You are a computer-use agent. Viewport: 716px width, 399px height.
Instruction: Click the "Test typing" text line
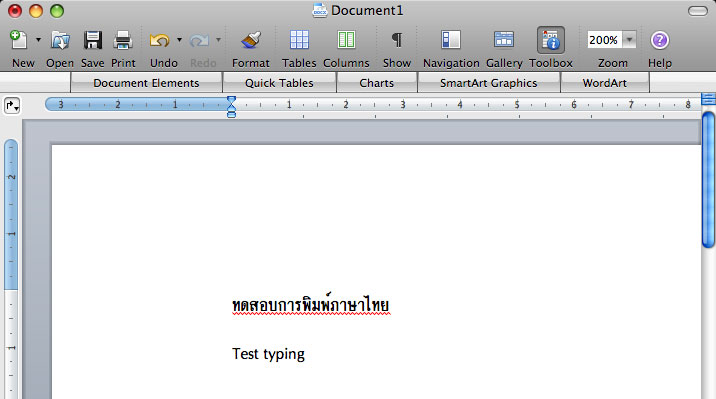pos(268,354)
